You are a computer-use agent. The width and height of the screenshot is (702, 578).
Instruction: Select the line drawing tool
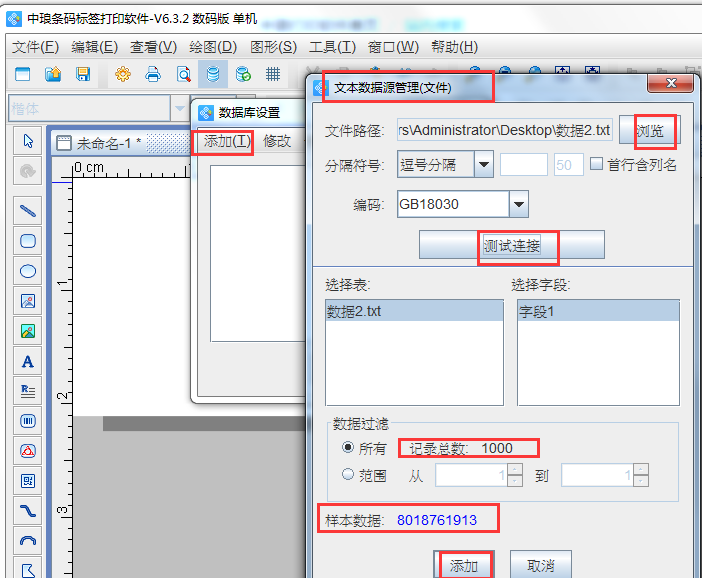click(28, 211)
